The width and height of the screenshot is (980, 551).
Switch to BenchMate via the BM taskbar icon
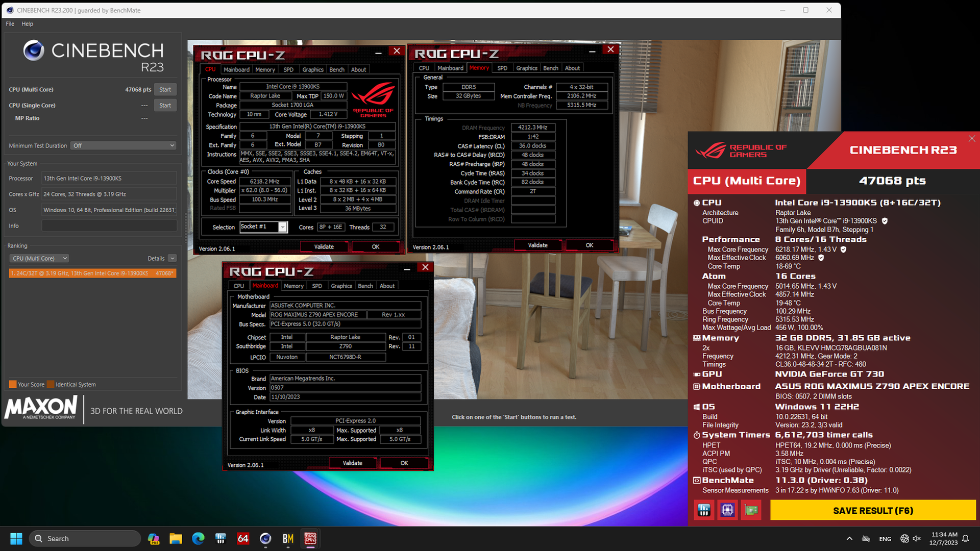point(288,538)
